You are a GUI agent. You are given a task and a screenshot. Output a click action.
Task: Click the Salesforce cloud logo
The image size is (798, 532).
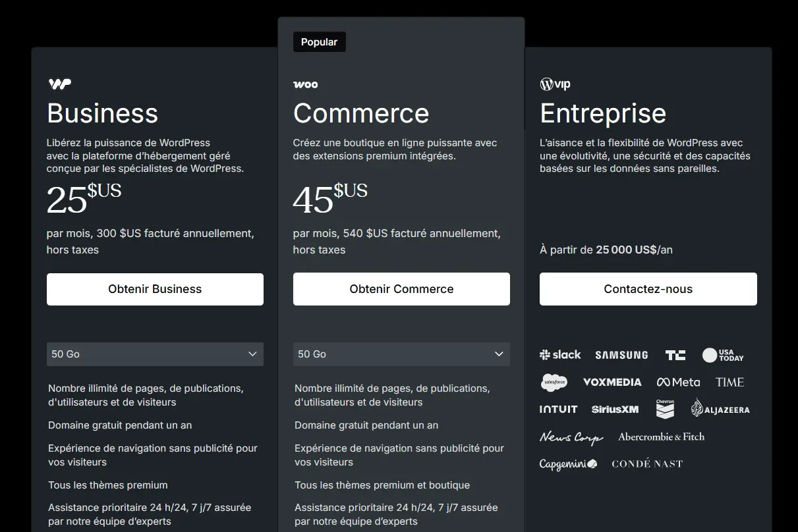click(554, 382)
